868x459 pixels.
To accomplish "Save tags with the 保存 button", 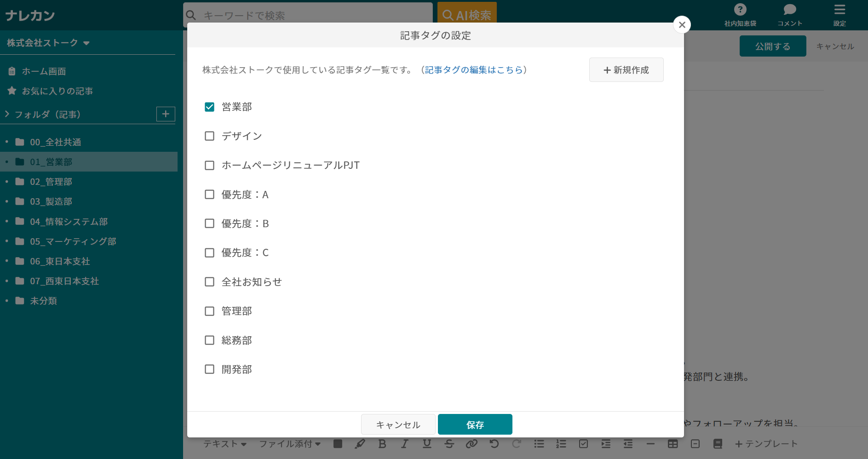I will point(475,424).
